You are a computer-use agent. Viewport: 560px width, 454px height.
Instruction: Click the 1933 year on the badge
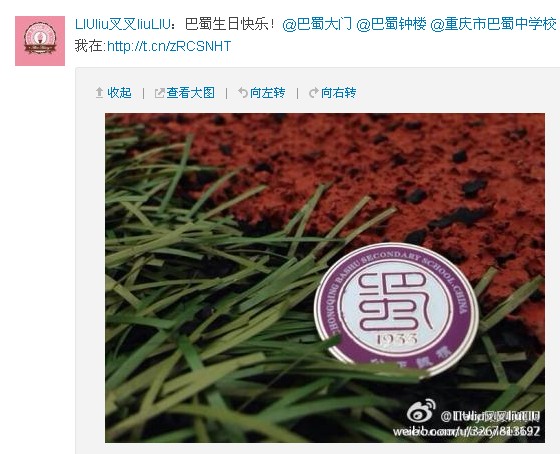[397, 339]
